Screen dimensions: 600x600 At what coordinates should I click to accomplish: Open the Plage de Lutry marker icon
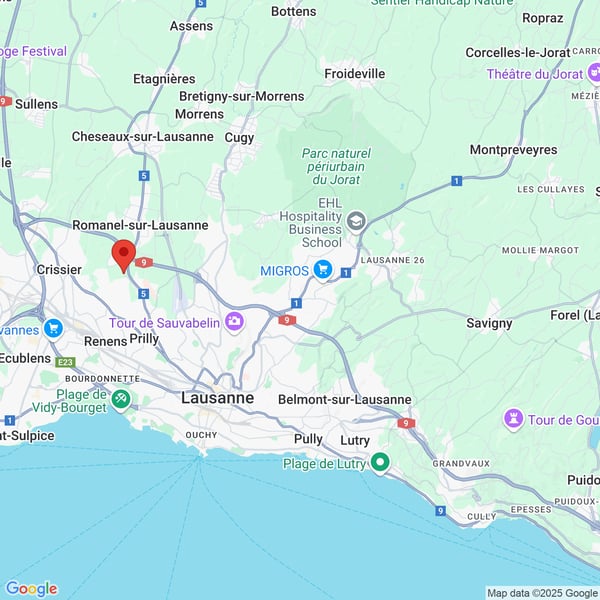[380, 461]
